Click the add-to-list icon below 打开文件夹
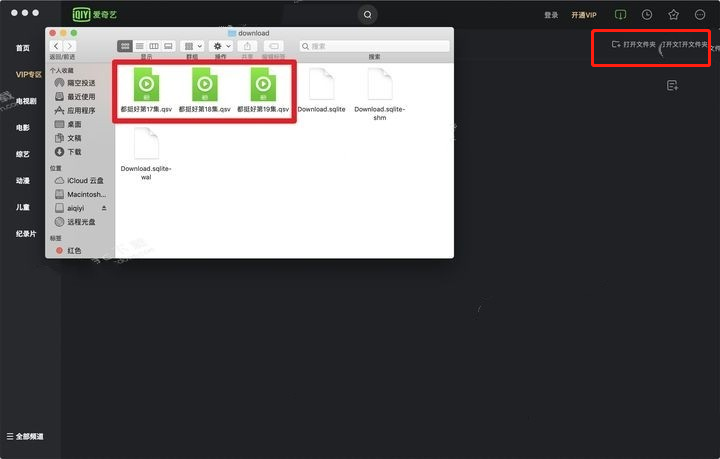 click(672, 85)
